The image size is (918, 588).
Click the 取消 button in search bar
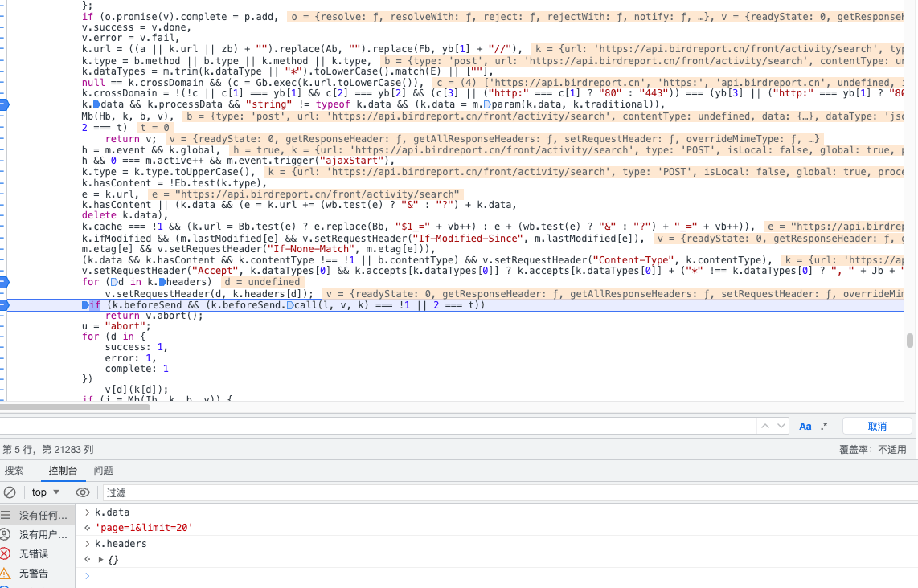point(877,427)
